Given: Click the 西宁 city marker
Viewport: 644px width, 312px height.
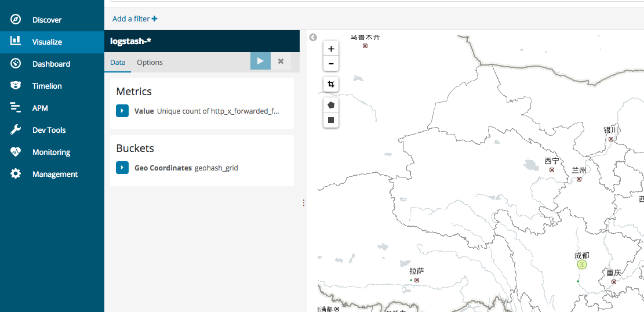Looking at the screenshot, I should (552, 170).
